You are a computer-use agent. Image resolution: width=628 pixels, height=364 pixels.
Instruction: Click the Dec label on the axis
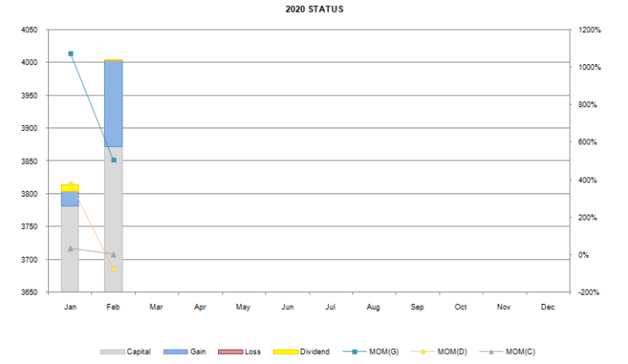coord(548,307)
